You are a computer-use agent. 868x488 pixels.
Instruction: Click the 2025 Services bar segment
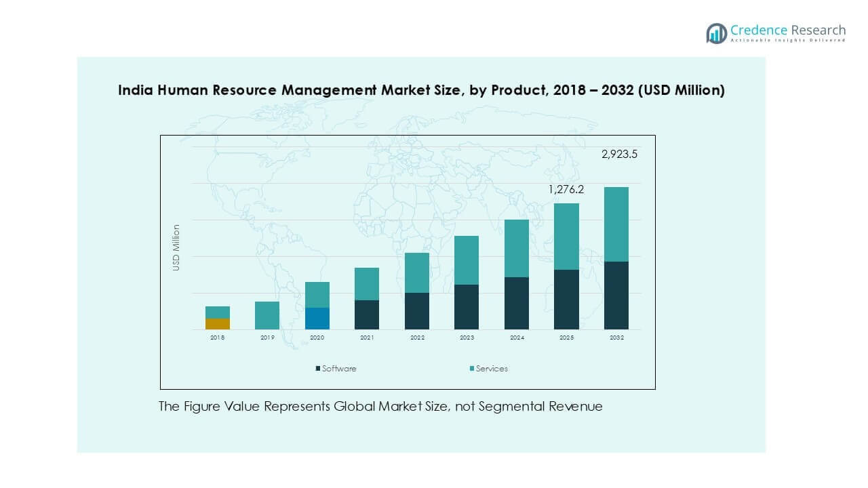coord(566,237)
